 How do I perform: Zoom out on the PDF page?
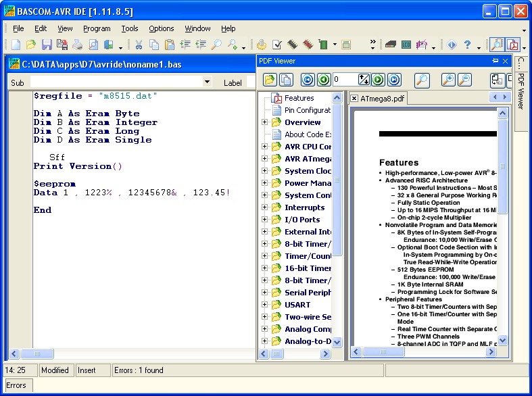465,80
